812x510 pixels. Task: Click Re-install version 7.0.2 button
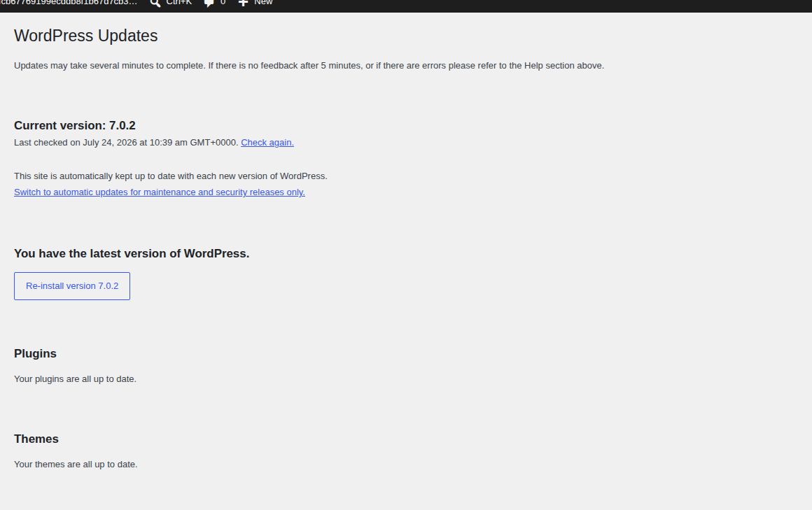coord(72,286)
